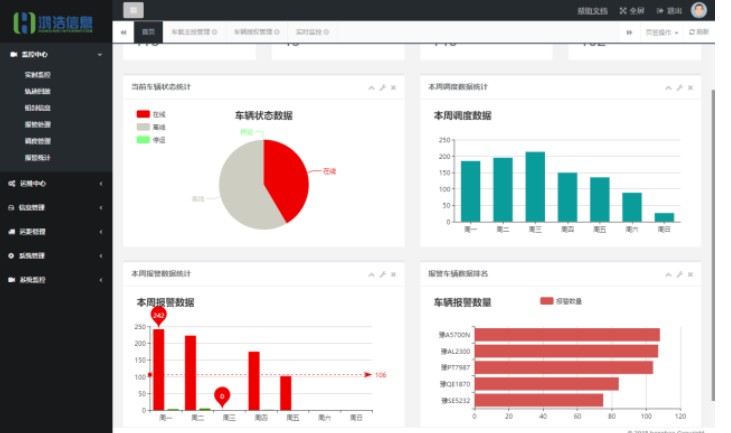Toggle the green 停运 legend swatch
Image resolution: width=731 pixels, height=433 pixels.
pos(143,139)
